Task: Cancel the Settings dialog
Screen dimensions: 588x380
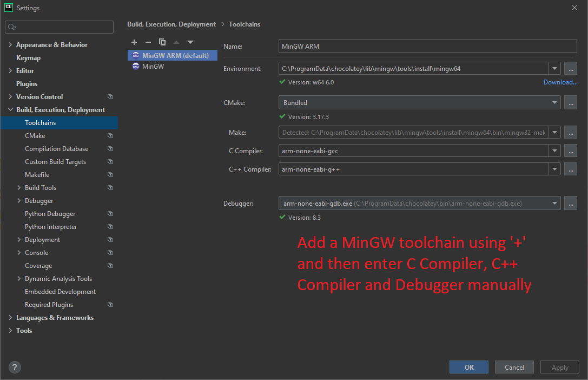Action: pos(514,367)
